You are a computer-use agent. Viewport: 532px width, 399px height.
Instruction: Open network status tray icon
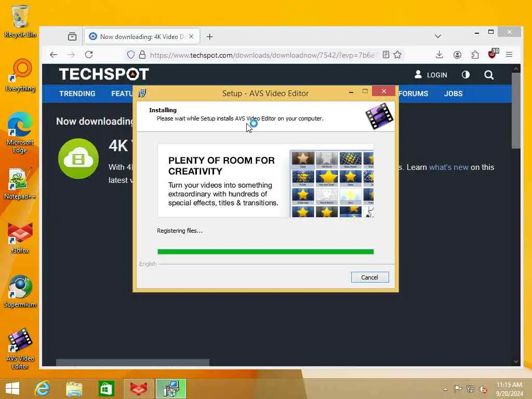[x=470, y=389]
